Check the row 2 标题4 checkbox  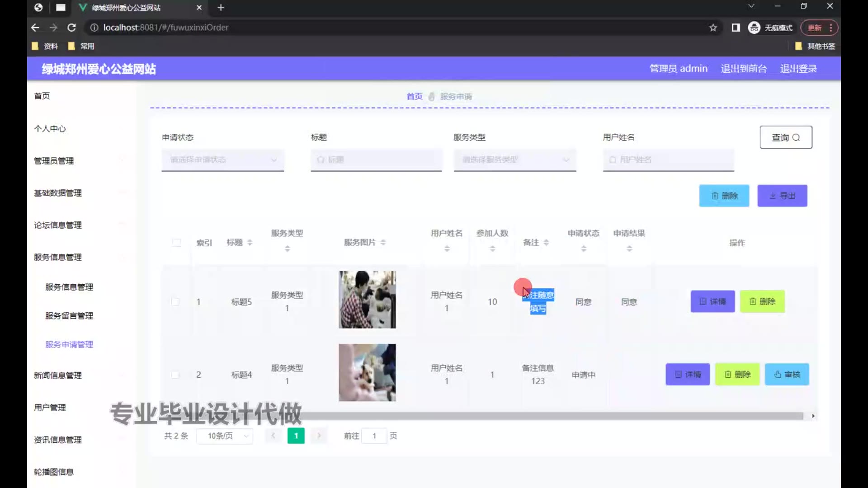pos(175,375)
